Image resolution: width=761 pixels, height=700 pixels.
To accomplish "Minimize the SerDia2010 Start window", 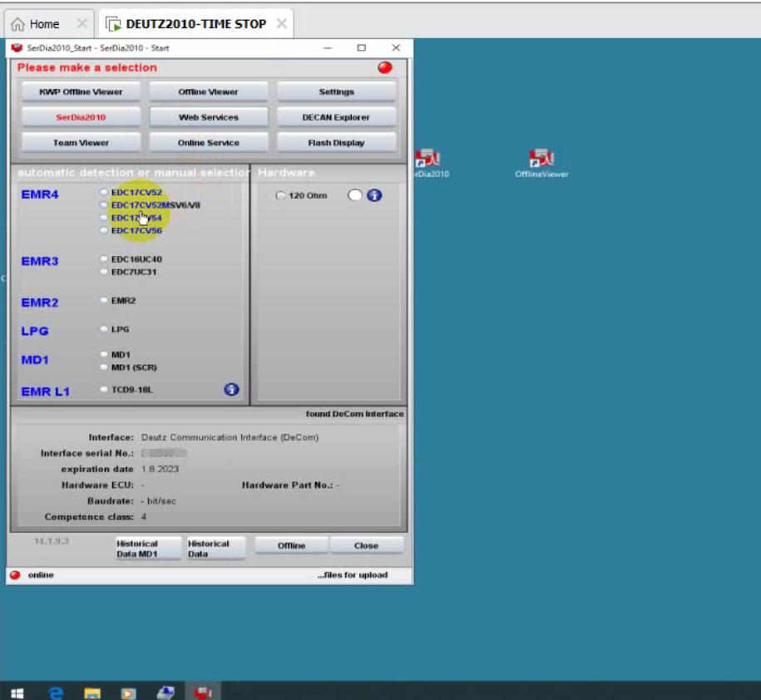I will [328, 47].
